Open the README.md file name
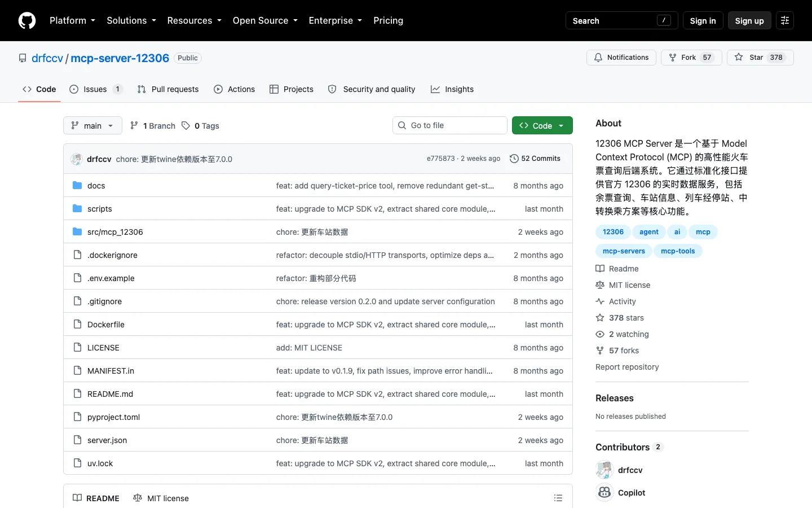The height and width of the screenshot is (508, 812). [x=111, y=394]
